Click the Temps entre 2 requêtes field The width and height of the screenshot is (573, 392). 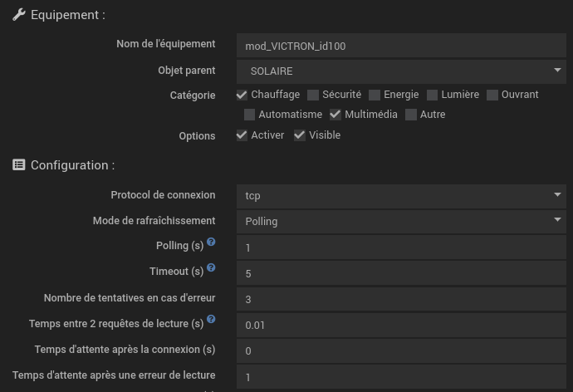(400, 325)
